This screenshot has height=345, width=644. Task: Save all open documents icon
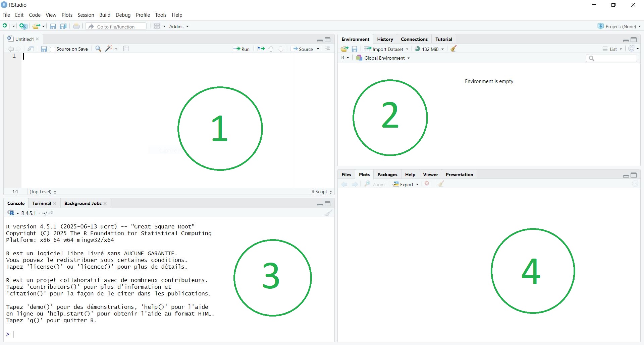pyautogui.click(x=63, y=26)
